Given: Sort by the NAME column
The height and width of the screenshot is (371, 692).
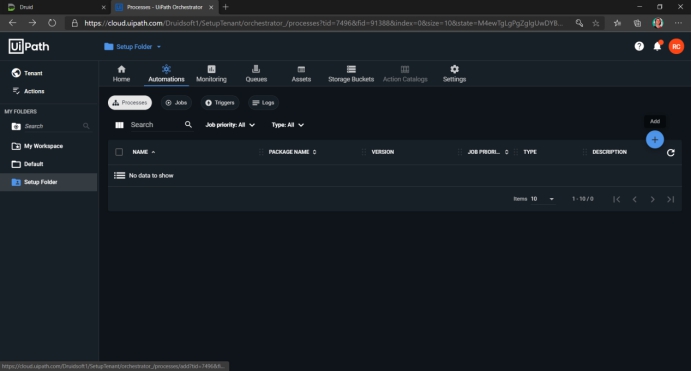Looking at the screenshot, I should click(x=143, y=152).
